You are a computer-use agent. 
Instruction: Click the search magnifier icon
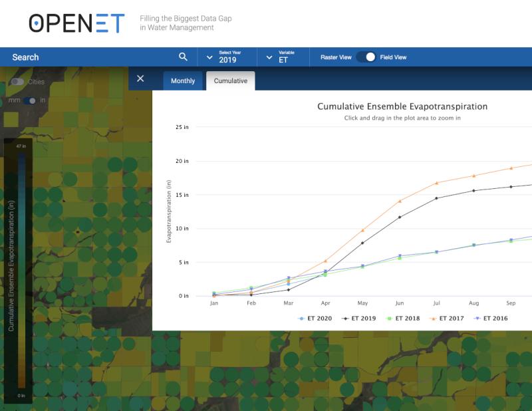pyautogui.click(x=184, y=57)
